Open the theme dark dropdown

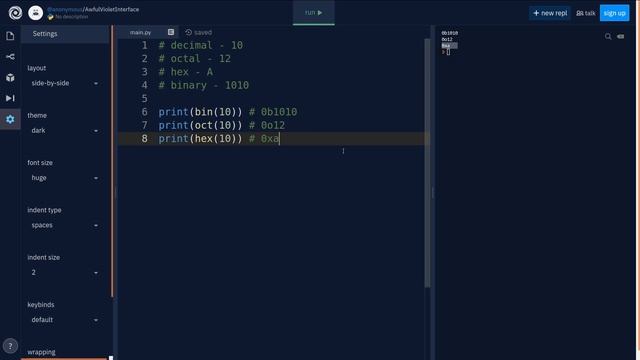point(64,131)
